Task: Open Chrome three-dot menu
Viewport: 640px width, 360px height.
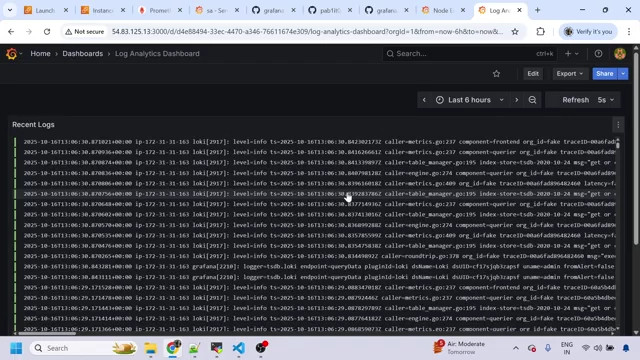Action: tap(629, 31)
